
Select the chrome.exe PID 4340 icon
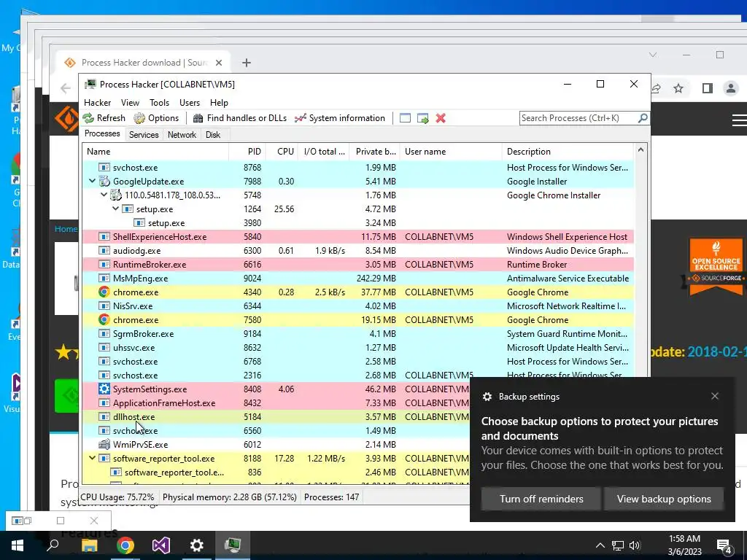tap(104, 292)
